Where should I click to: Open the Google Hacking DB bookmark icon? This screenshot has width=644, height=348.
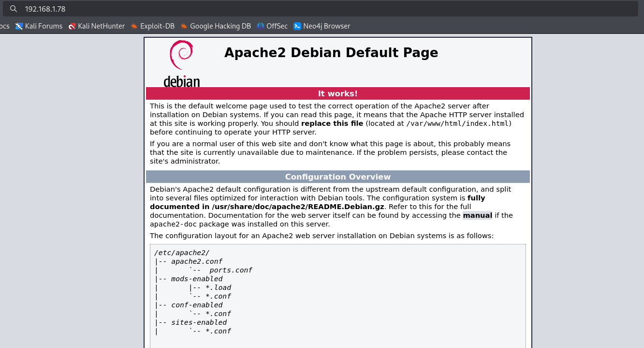coord(184,26)
